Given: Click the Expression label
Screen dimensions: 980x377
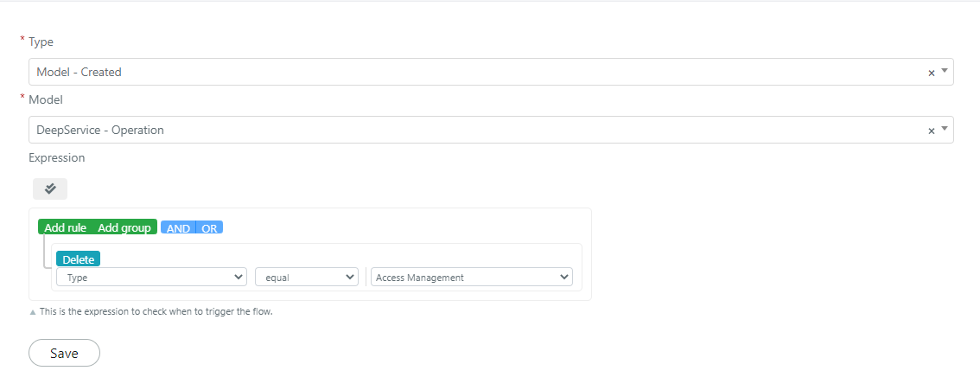Looking at the screenshot, I should [x=57, y=157].
